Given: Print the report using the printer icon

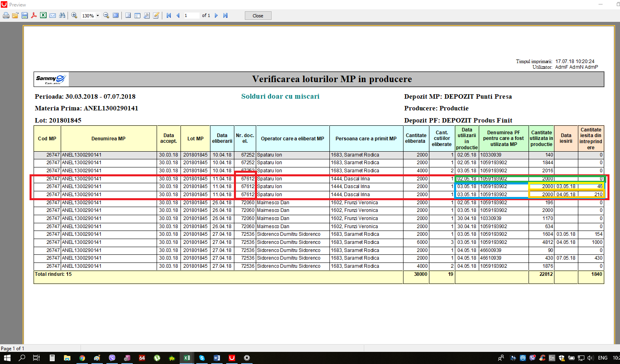Looking at the screenshot, I should 6,15.
